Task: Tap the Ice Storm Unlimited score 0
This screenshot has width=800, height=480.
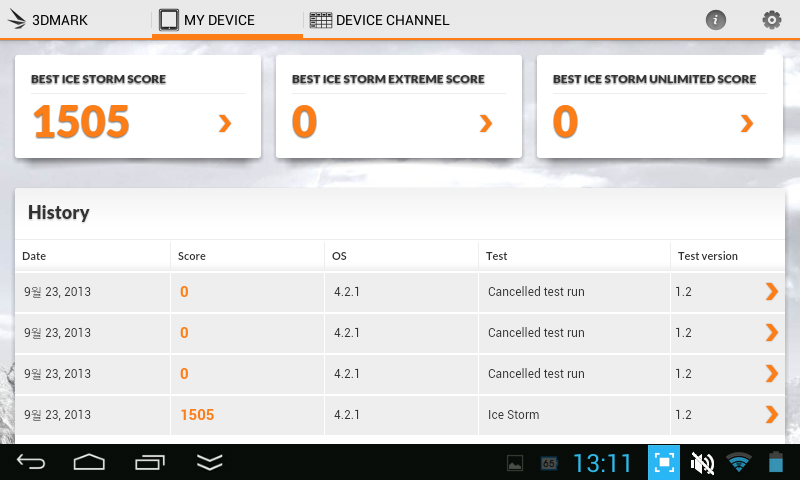Action: point(565,121)
